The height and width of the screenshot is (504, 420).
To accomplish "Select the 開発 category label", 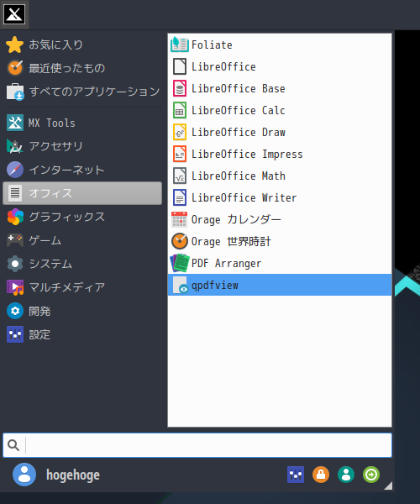I will (39, 311).
